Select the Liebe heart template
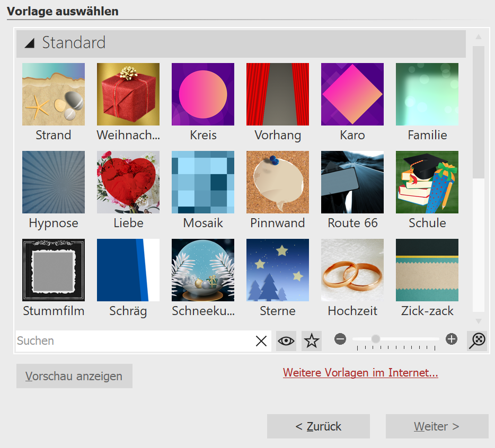Screen dimensions: 495x448 [x=128, y=182]
